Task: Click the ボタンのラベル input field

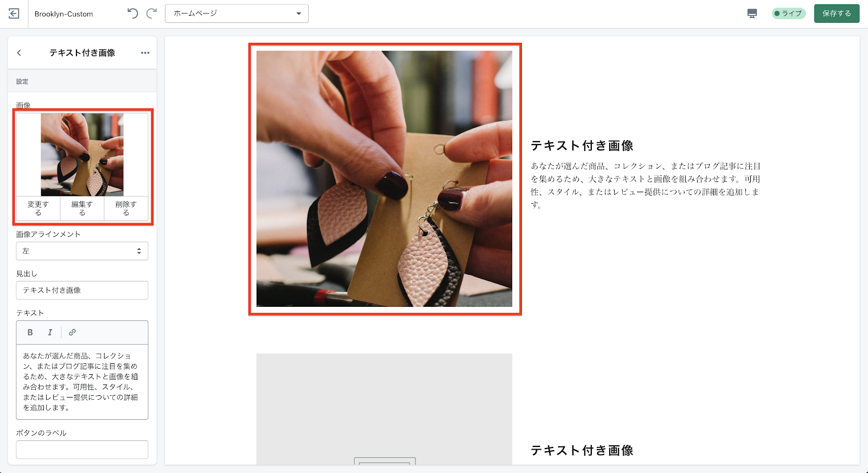Action: point(82,450)
